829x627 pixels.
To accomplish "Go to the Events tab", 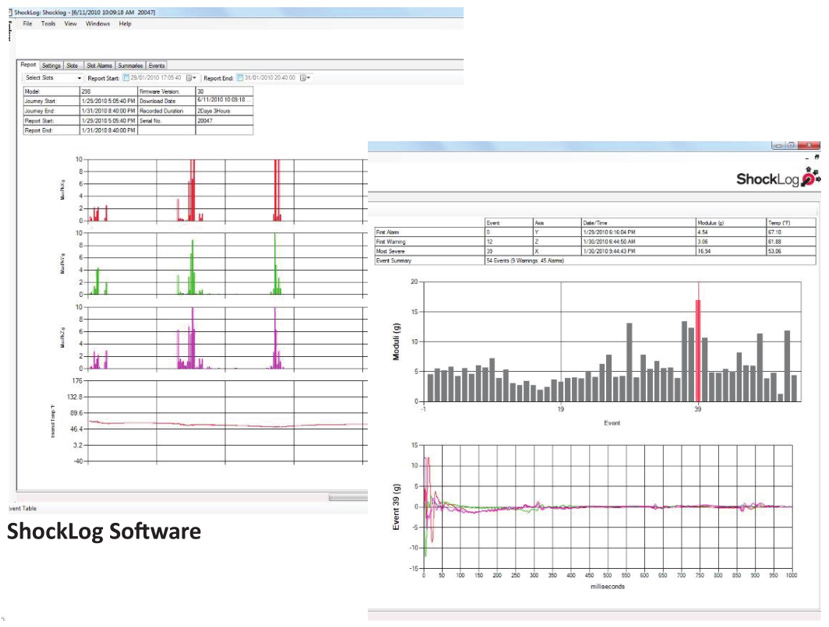I will 157,65.
